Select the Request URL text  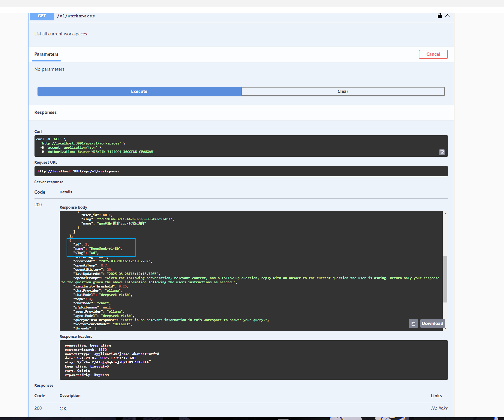tap(78, 171)
